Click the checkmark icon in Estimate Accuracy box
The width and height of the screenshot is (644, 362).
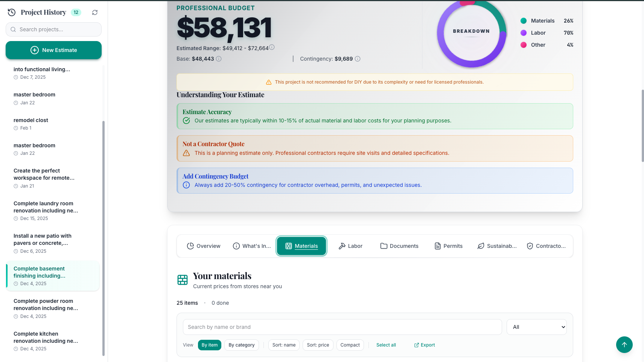[x=186, y=121]
